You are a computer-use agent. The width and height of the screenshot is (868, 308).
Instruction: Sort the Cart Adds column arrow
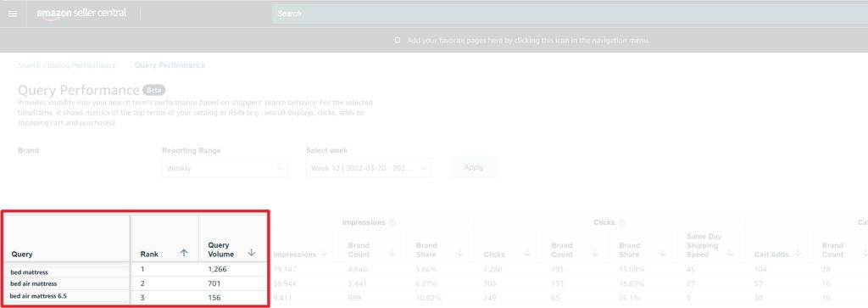pyautogui.click(x=798, y=253)
